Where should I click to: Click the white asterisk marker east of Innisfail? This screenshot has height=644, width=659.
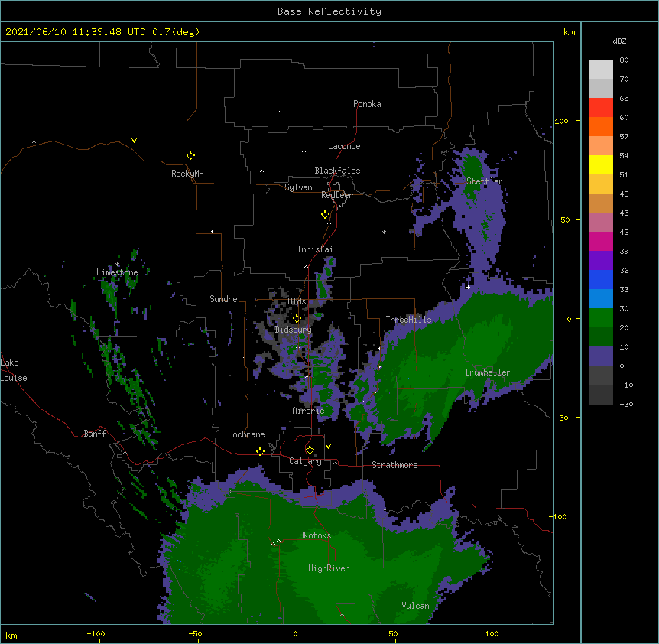click(x=384, y=232)
